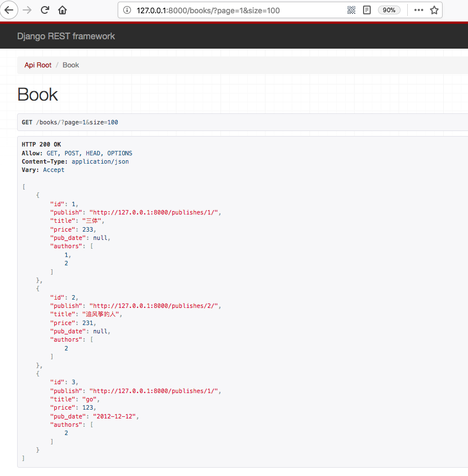The height and width of the screenshot is (476, 468).
Task: Select the "id": 2 line
Action: pyautogui.click(x=64, y=298)
